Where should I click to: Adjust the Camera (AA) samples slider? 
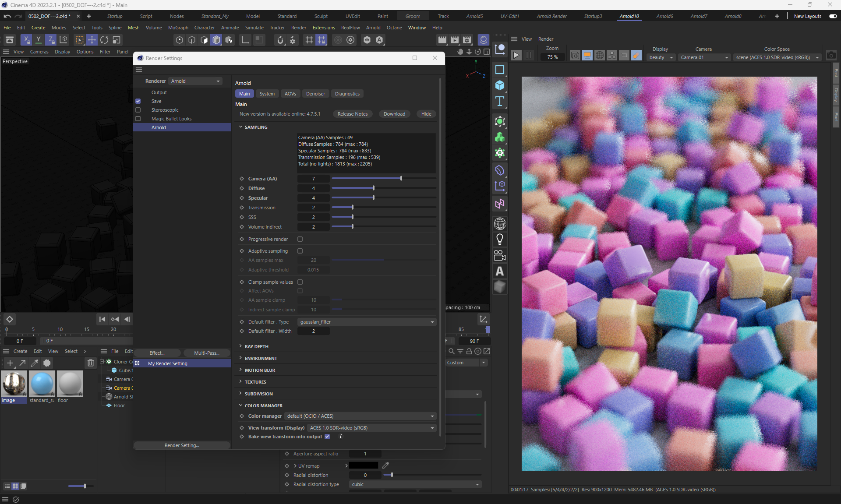pyautogui.click(x=401, y=179)
